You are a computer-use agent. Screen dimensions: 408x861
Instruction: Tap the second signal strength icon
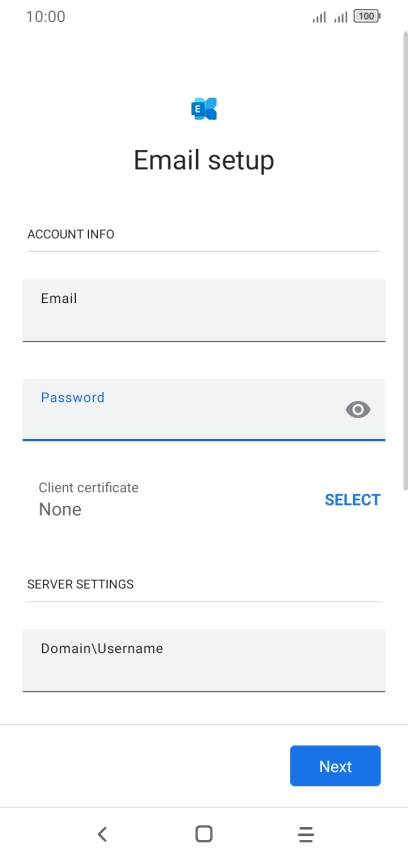click(x=341, y=18)
